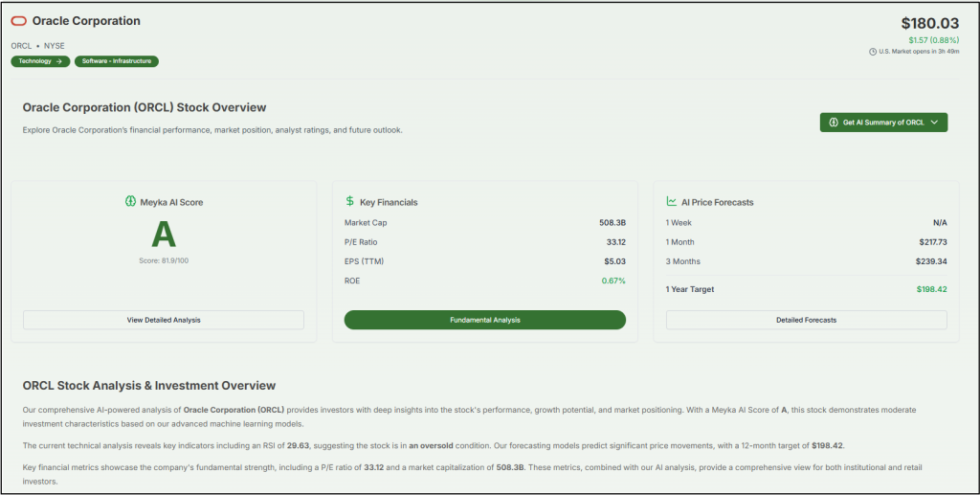Click the clock icon beside market hours

[x=872, y=52]
